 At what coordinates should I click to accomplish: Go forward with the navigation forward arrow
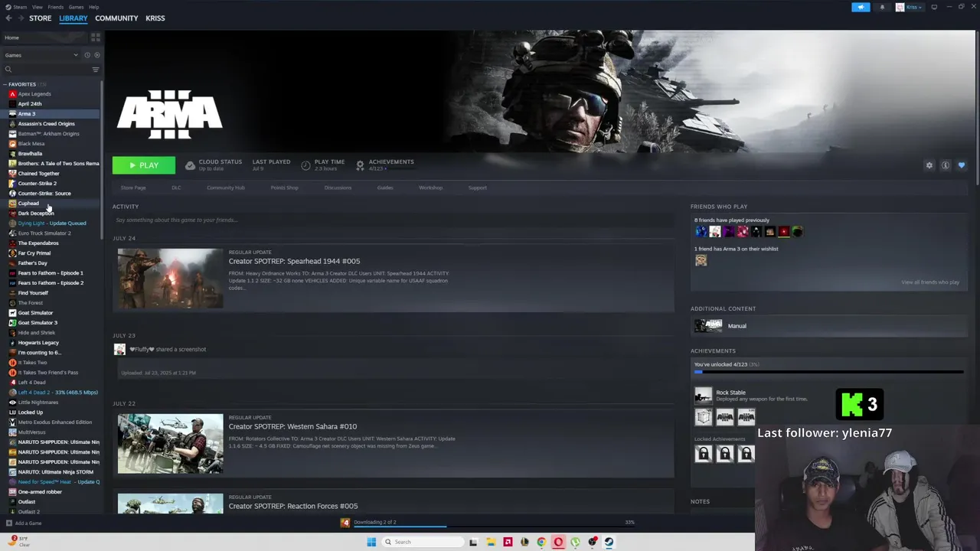[x=20, y=18]
